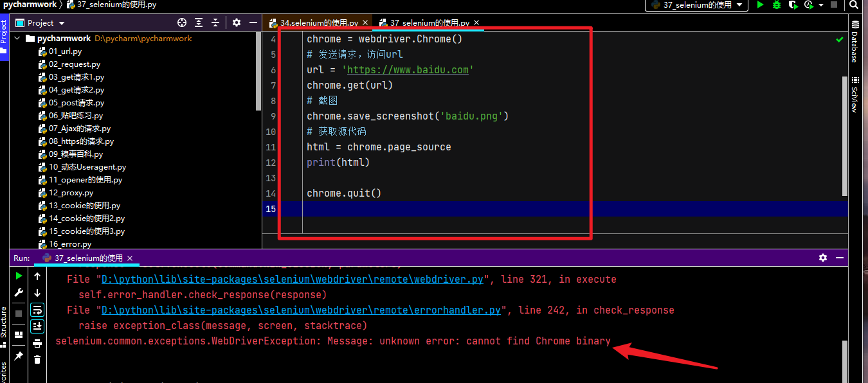This screenshot has width=868, height=383.
Task: Select 01_url.py in the project tree
Action: (65, 51)
